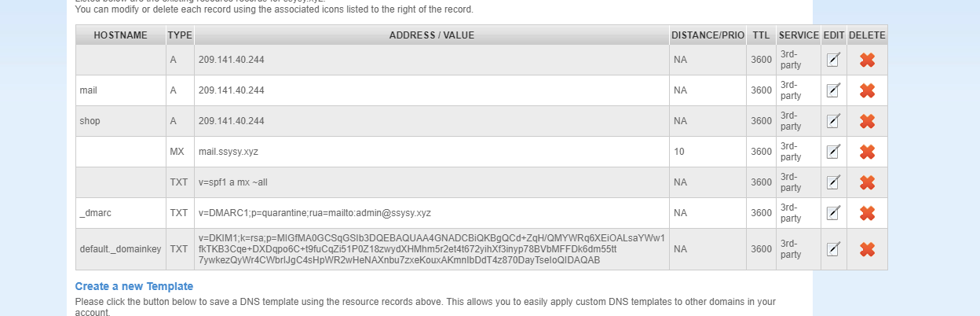The width and height of the screenshot is (980, 316).
Task: Delete the shop A record
Action: pyautogui.click(x=867, y=121)
